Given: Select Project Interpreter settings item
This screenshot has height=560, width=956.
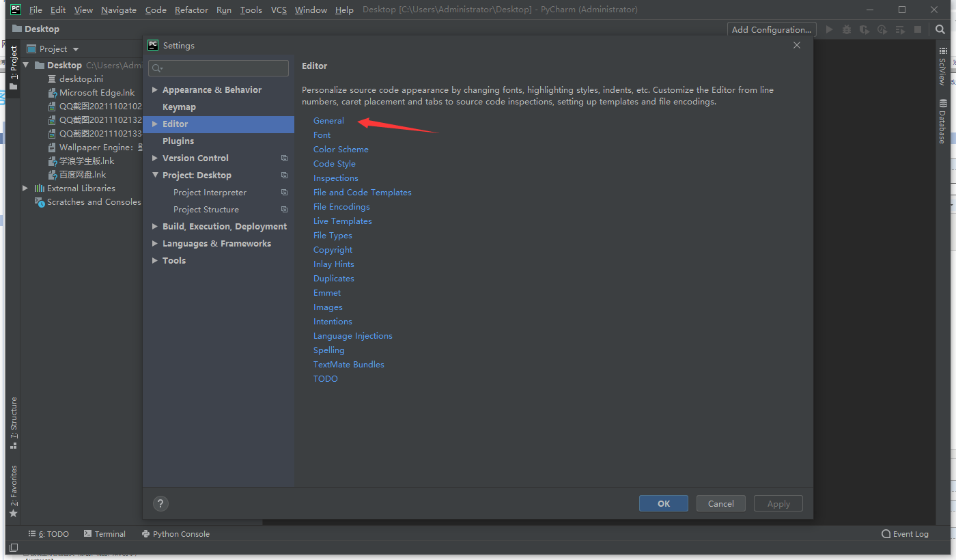Looking at the screenshot, I should point(210,192).
